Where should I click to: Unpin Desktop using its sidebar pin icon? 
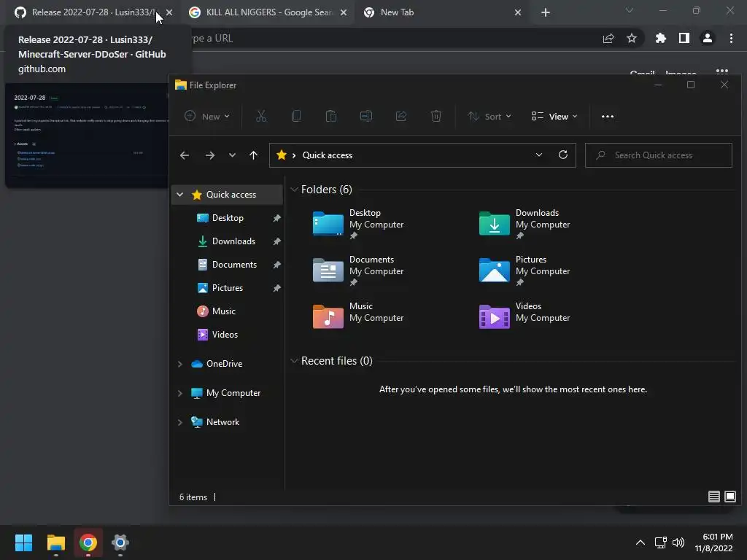(276, 218)
